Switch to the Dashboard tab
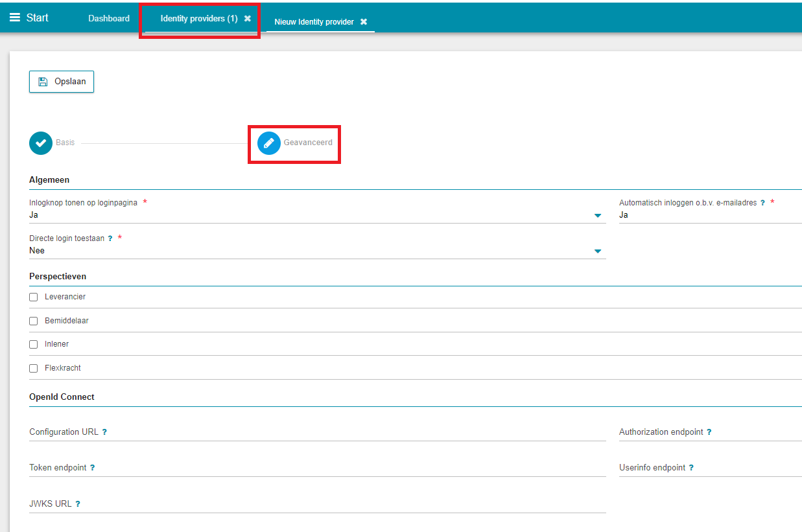Viewport: 802px width, 532px height. point(109,19)
